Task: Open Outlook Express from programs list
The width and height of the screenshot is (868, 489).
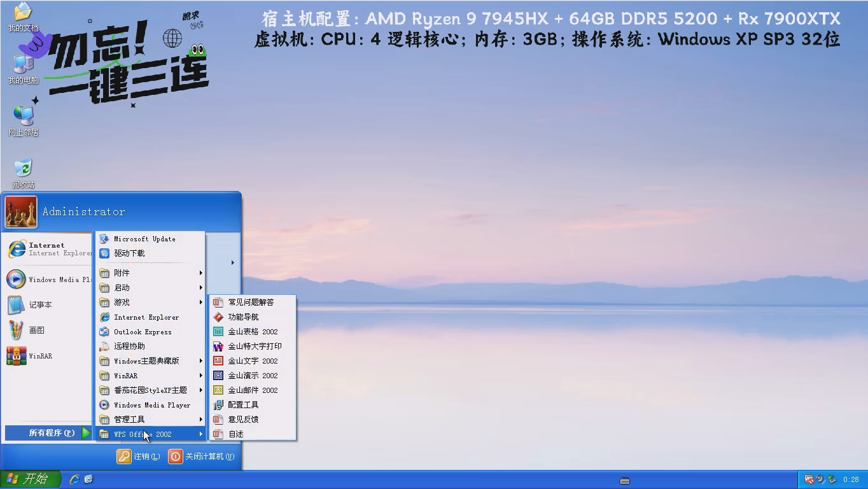Action: tap(151, 332)
